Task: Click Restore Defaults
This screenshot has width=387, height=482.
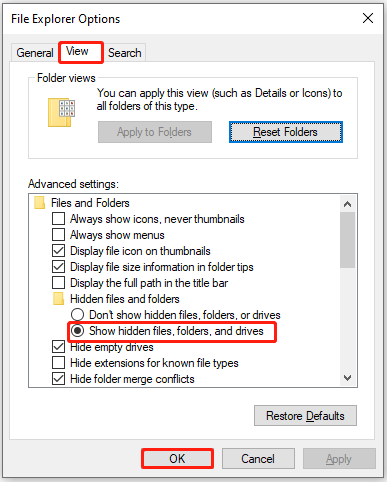Action: [305, 416]
